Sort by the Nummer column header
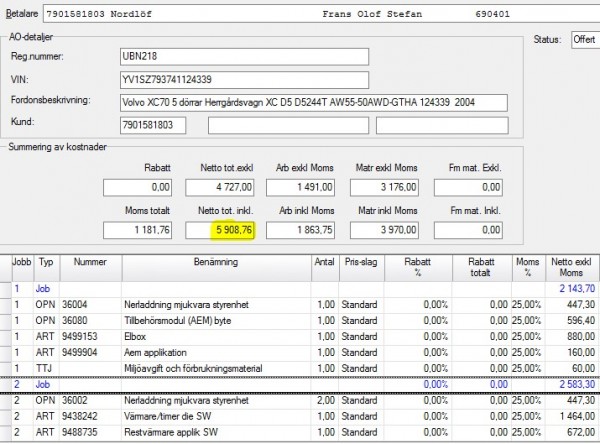 click(91, 268)
